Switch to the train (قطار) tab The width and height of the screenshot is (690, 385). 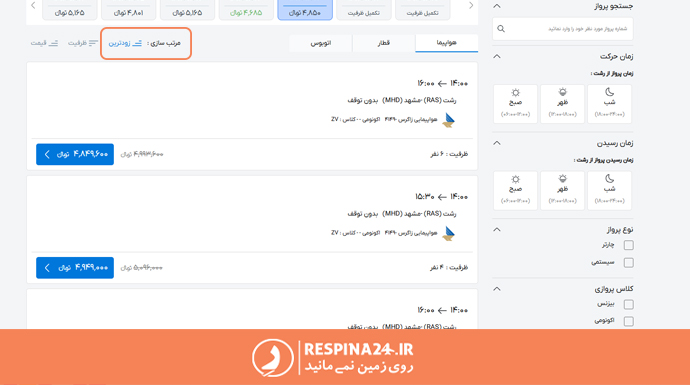point(383,43)
